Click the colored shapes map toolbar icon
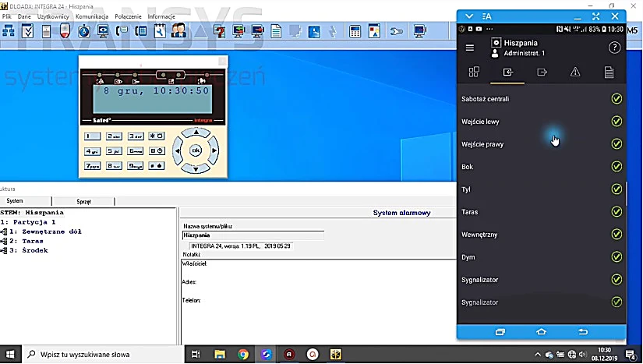Image resolution: width=643 pixels, height=364 pixels. [374, 31]
